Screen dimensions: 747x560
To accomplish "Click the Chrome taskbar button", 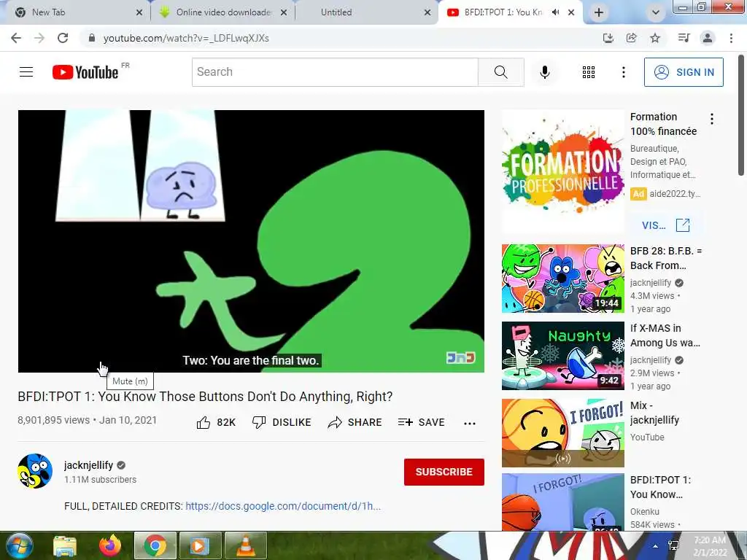I will click(155, 545).
